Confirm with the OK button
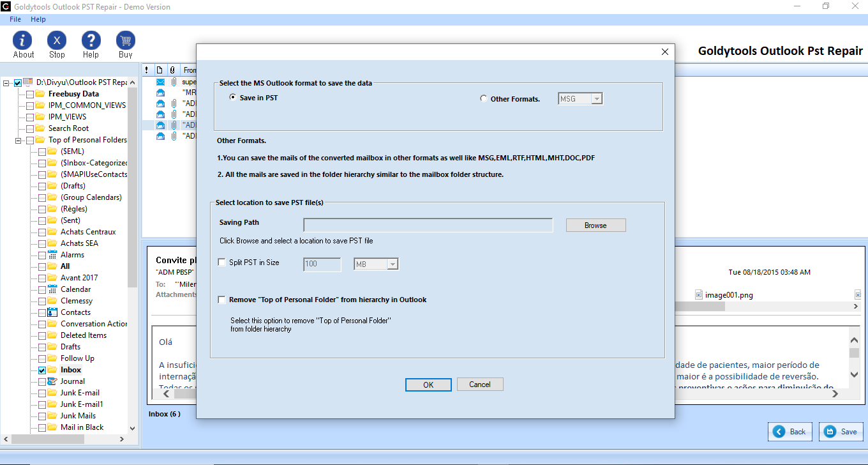This screenshot has height=465, width=868. click(428, 385)
